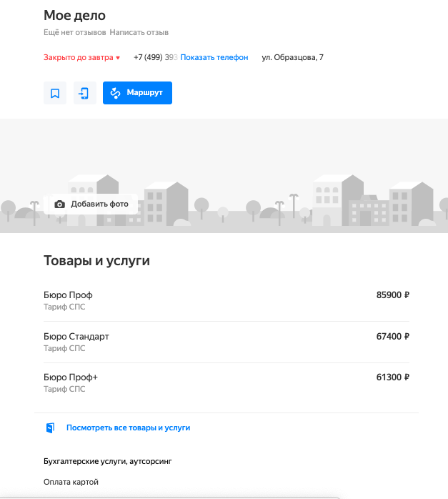Click Показать телефон link
The height and width of the screenshot is (499, 448).
[x=214, y=58]
